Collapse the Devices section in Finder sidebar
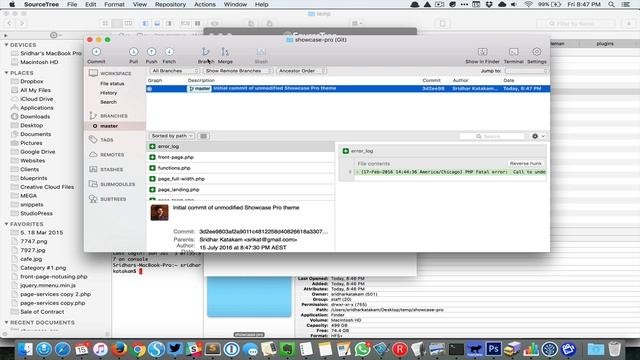The width and height of the screenshot is (640, 360). pyautogui.click(x=7, y=45)
